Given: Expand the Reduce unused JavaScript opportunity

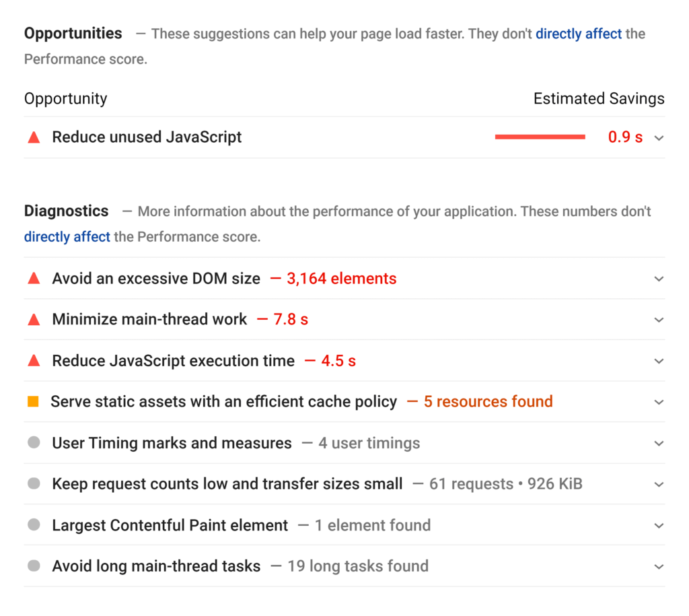Looking at the screenshot, I should 658,137.
